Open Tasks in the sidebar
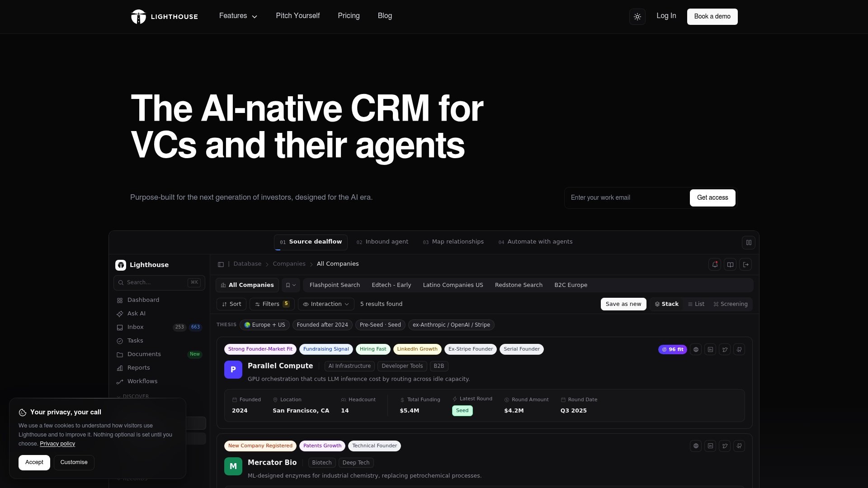868x488 pixels. [x=159, y=341]
